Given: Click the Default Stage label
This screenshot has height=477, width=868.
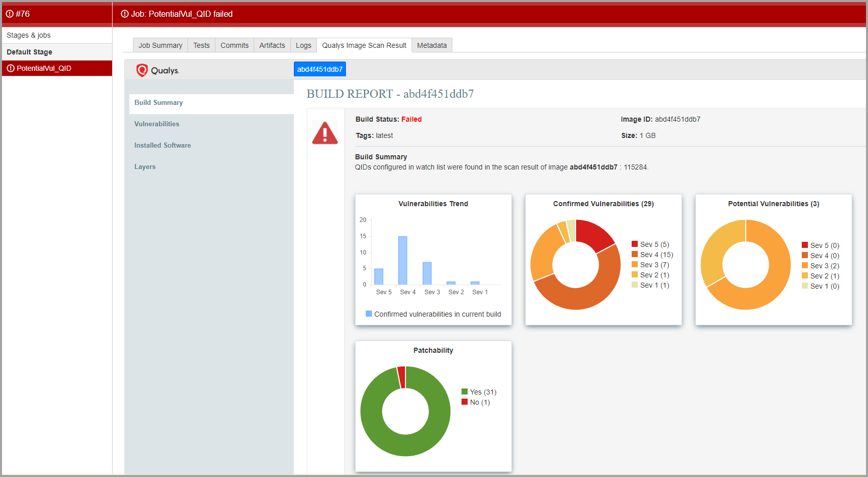Looking at the screenshot, I should [30, 52].
